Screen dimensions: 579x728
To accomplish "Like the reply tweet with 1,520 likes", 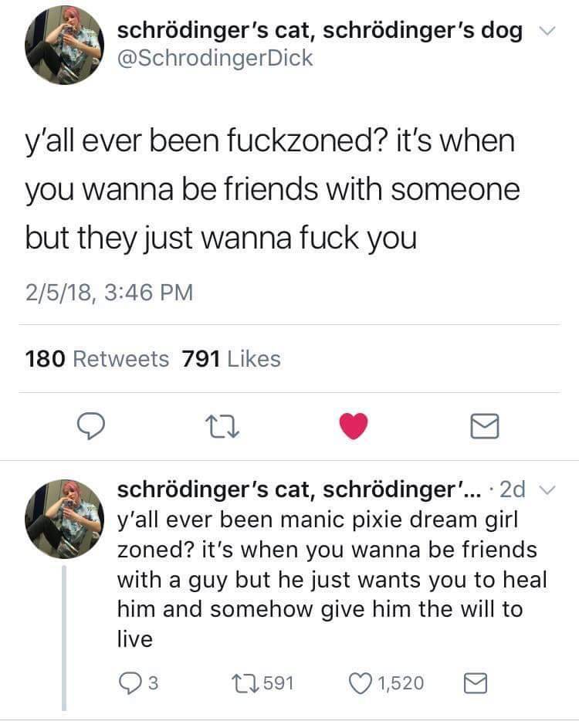I will [386, 683].
